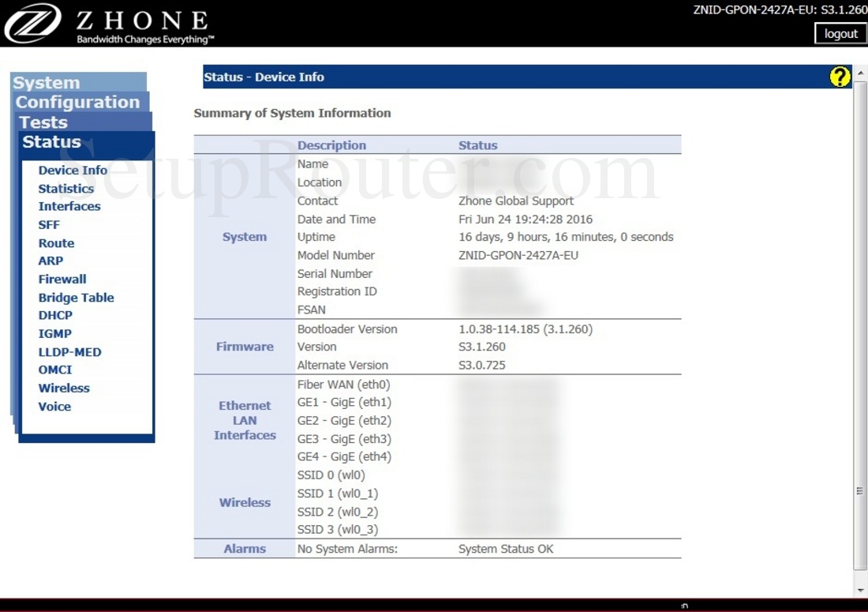Screen dimensions: 868x612
Task: View Wireless status page
Action: coord(64,389)
